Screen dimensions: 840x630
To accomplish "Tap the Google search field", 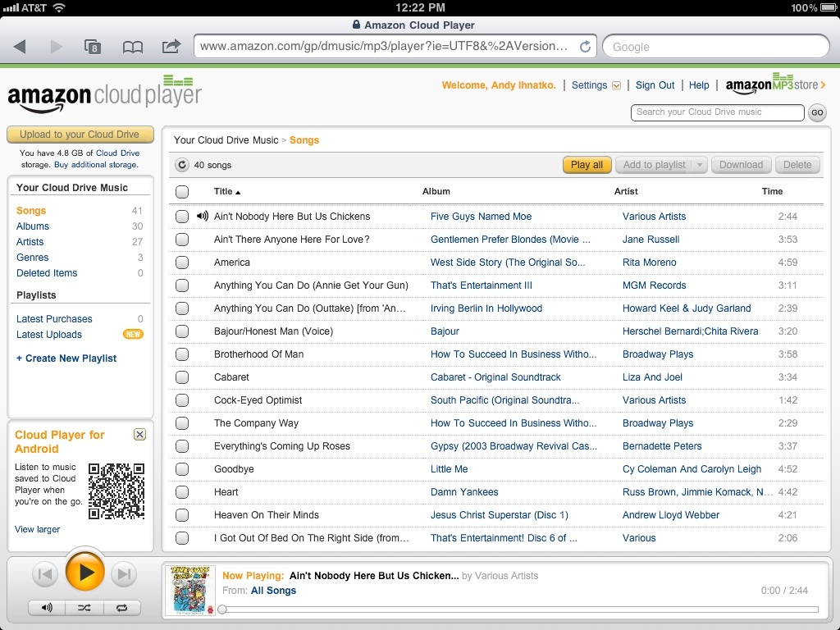I will pyautogui.click(x=715, y=47).
